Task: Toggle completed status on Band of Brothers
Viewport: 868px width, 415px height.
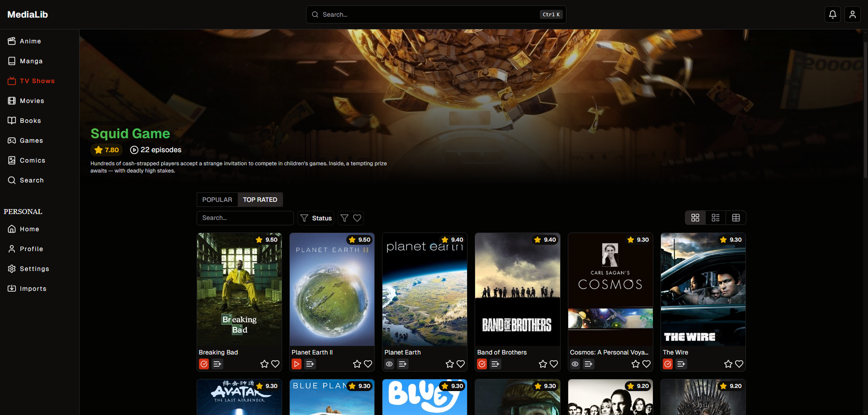Action: coord(482,364)
